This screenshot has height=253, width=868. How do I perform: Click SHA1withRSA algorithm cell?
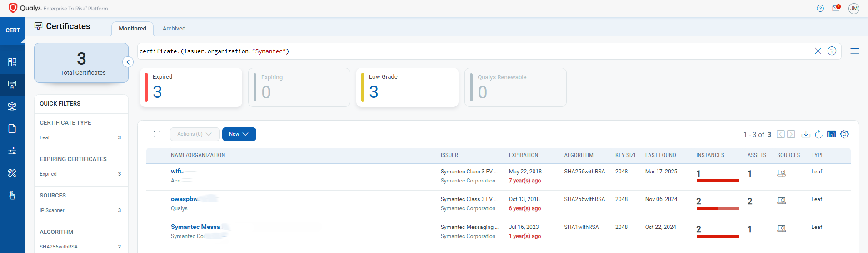click(581, 227)
